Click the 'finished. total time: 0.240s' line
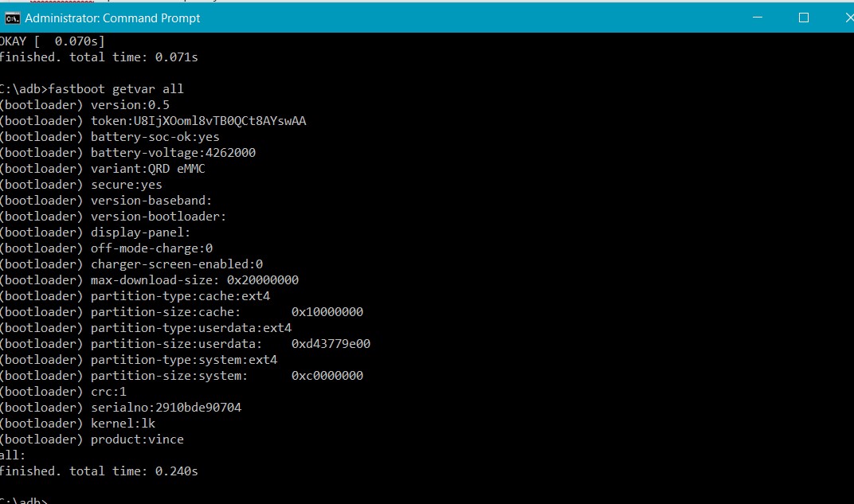This screenshot has height=504, width=854. (99, 471)
